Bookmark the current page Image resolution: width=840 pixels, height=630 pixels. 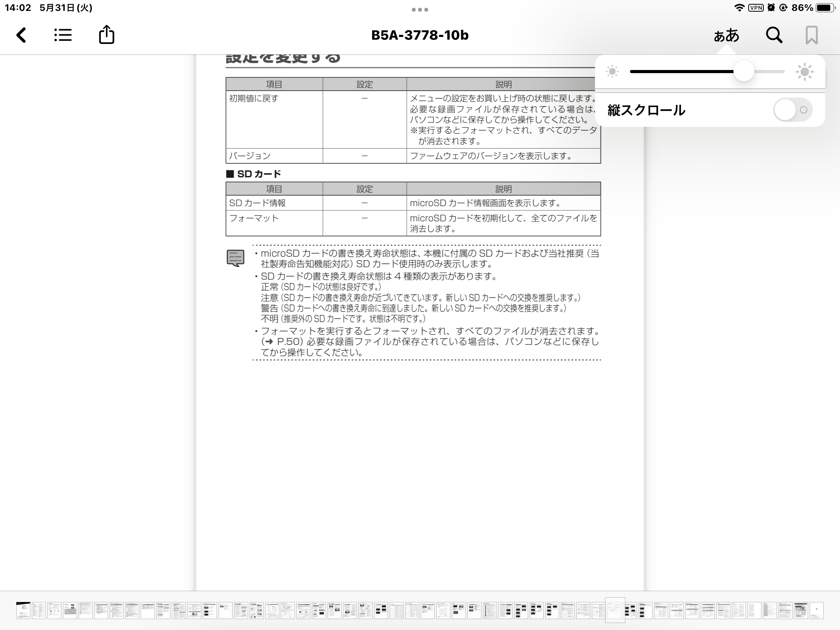811,35
